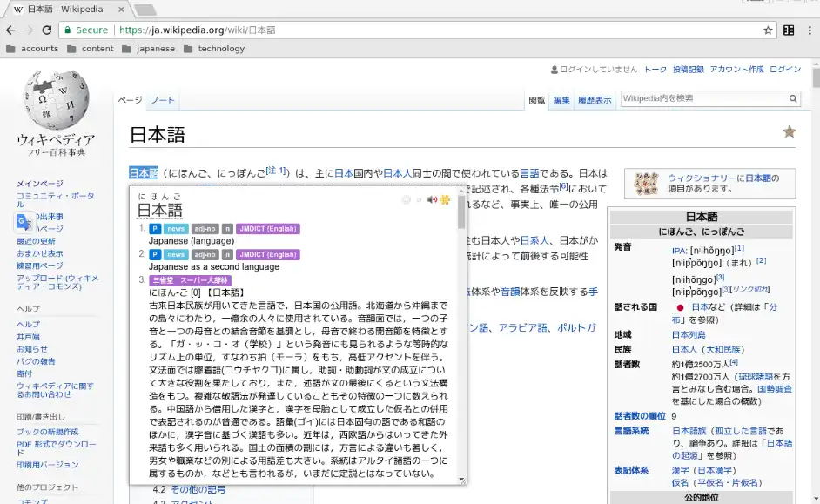820x504 pixels.
Task: Click お知らせ in the sidebar
Action: click(x=32, y=349)
